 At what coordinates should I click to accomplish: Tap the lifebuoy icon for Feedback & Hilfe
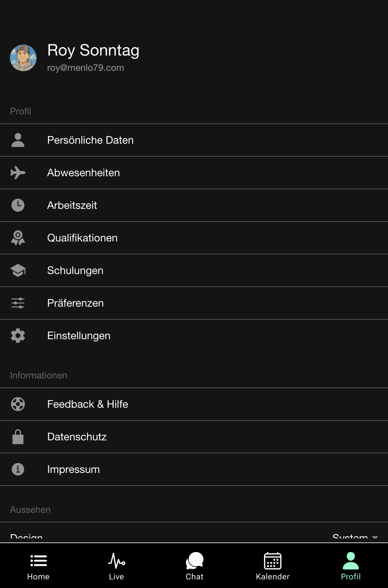18,404
